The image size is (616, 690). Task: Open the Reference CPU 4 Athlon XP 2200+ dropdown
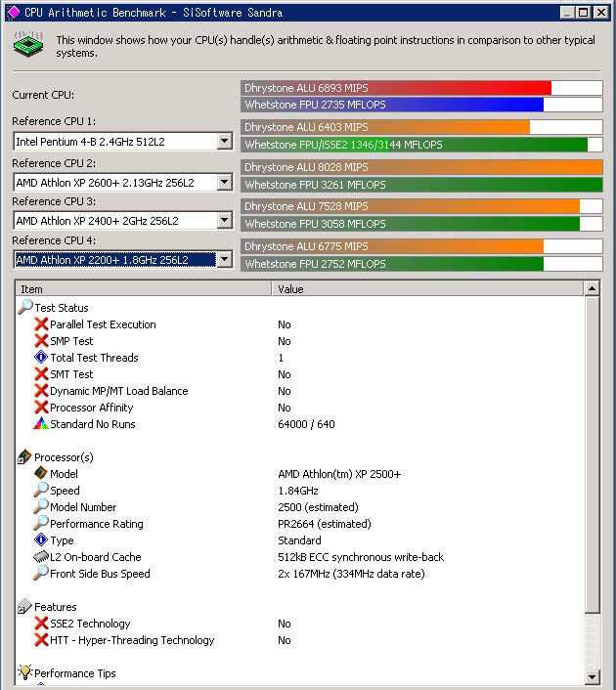pyautogui.click(x=225, y=260)
